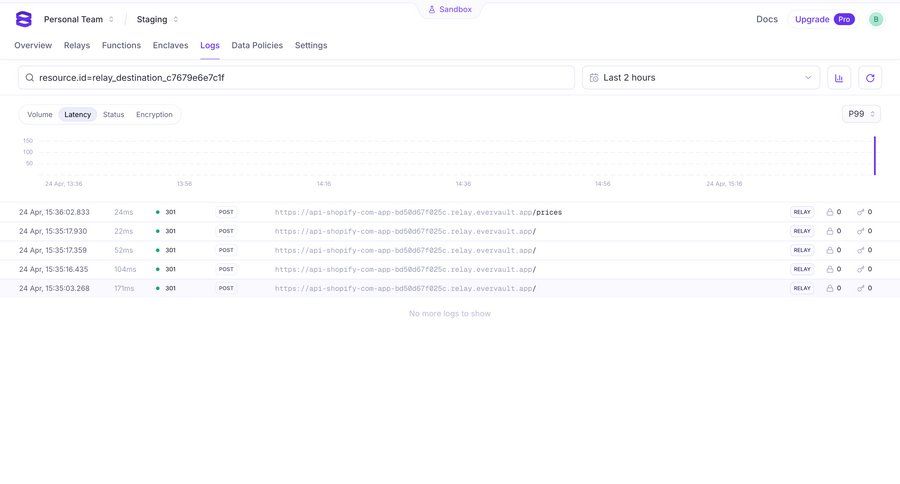Expand the Personal Team switcher

click(x=79, y=19)
